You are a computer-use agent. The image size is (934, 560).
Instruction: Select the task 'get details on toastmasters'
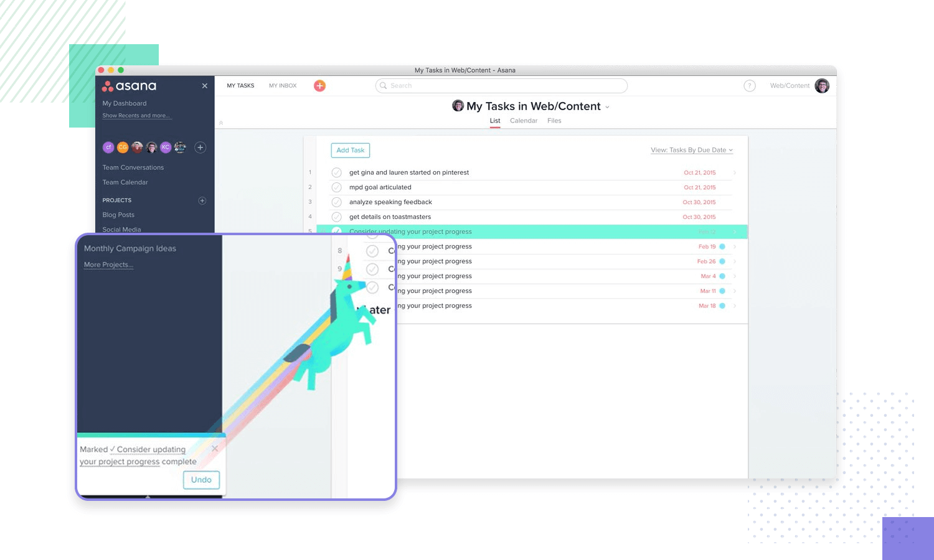tap(390, 217)
